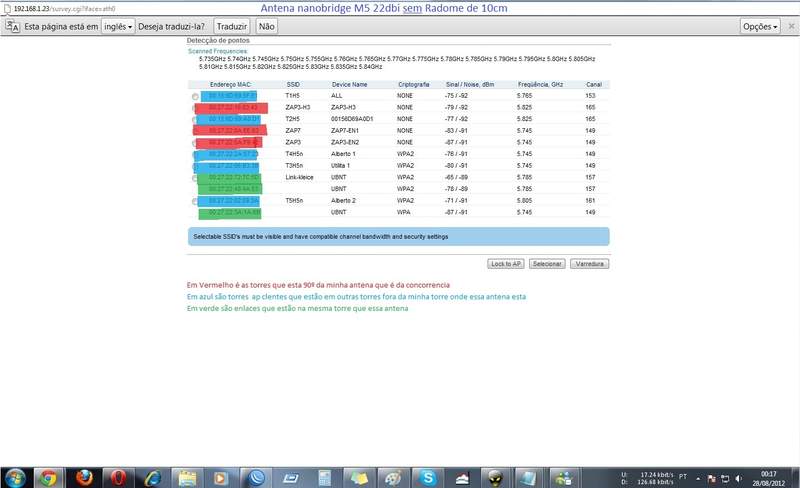The image size is (800, 488).
Task: Click SSID T3H5n
Action: pyautogui.click(x=294, y=166)
